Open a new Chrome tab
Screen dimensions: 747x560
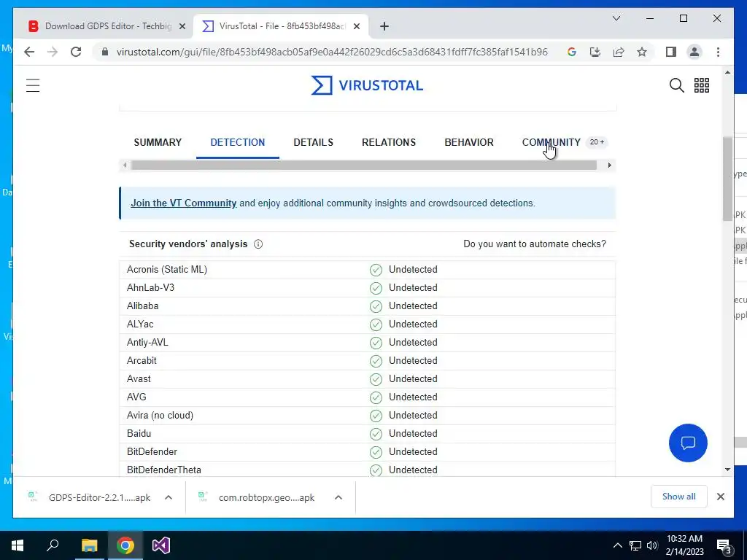(x=384, y=26)
